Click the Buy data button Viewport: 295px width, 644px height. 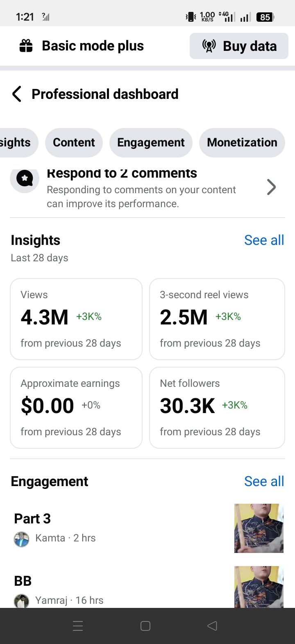(x=239, y=46)
